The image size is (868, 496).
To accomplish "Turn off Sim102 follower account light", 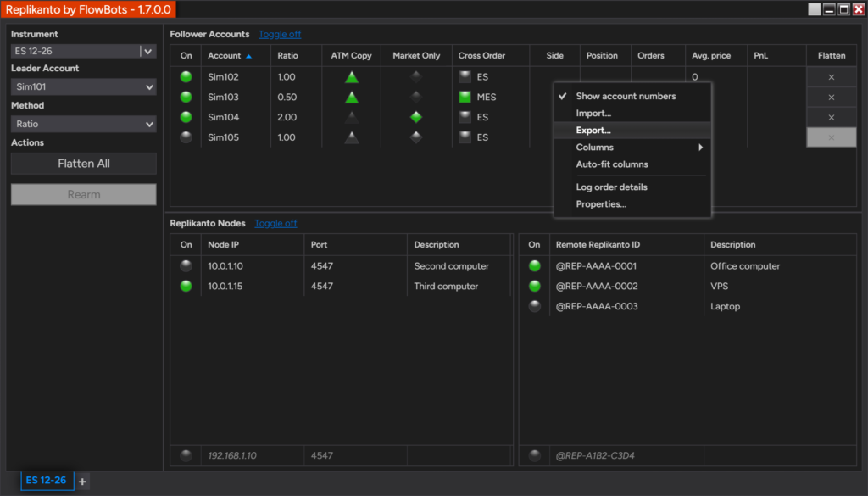I will pyautogui.click(x=186, y=77).
